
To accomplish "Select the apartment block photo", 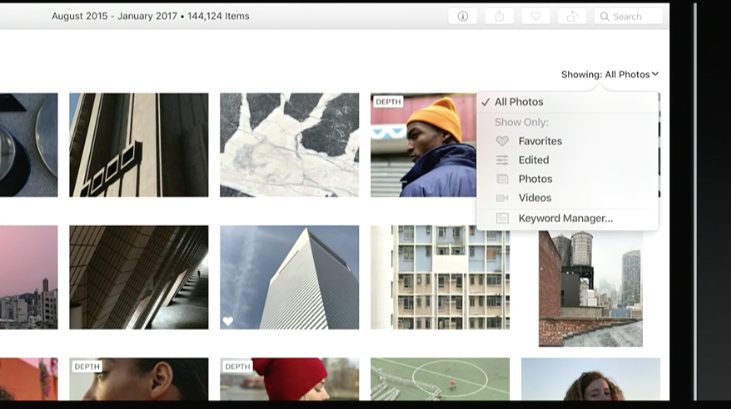I will point(440,277).
